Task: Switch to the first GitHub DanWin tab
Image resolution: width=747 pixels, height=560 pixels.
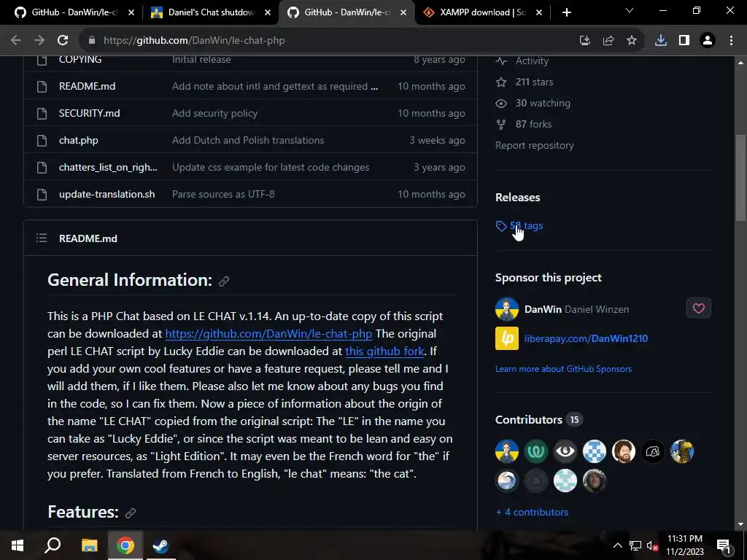Action: click(74, 12)
